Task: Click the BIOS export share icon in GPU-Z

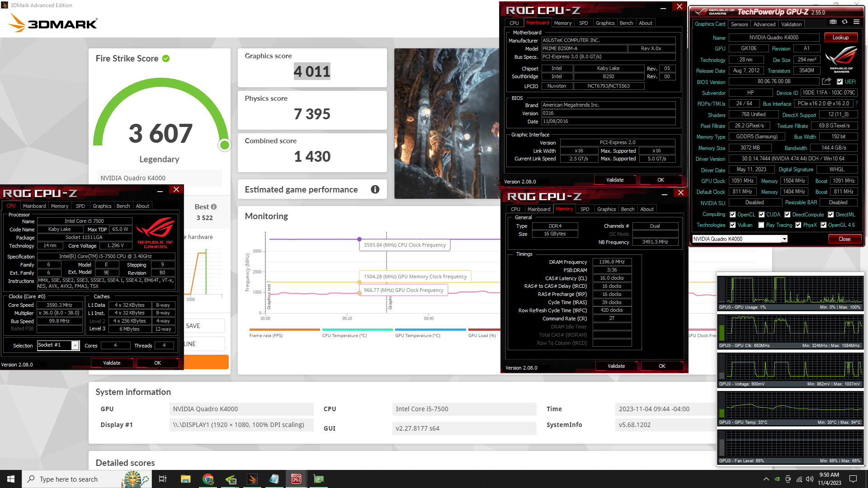Action: pos(826,81)
